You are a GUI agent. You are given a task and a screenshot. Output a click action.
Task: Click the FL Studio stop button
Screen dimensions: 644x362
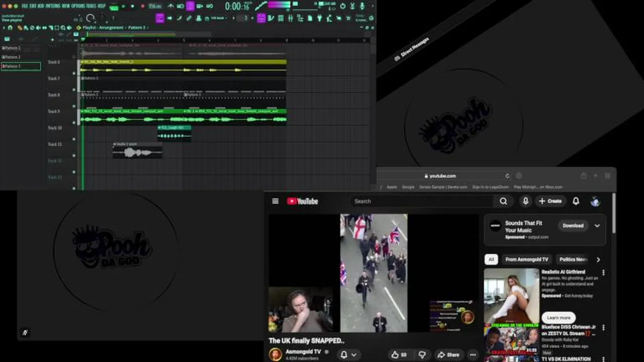[133, 7]
